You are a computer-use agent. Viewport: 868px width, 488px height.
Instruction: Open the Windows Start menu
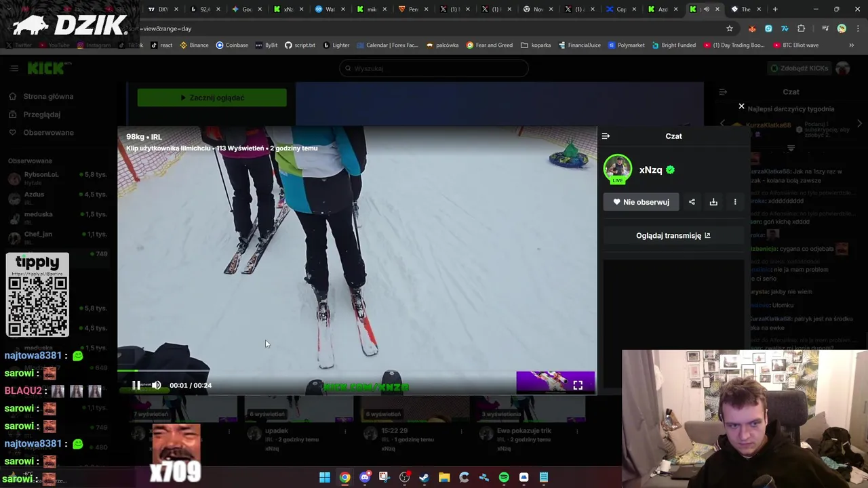(x=325, y=477)
